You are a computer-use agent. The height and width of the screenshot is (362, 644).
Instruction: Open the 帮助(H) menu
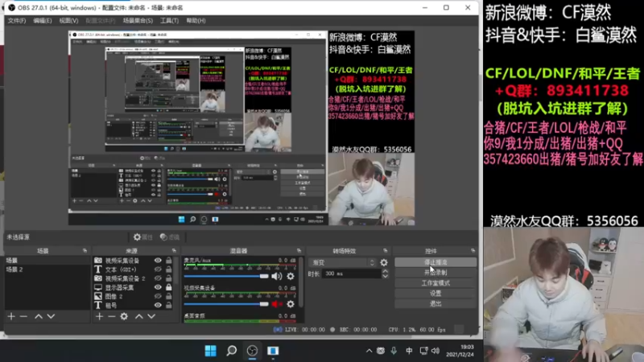coord(196,21)
